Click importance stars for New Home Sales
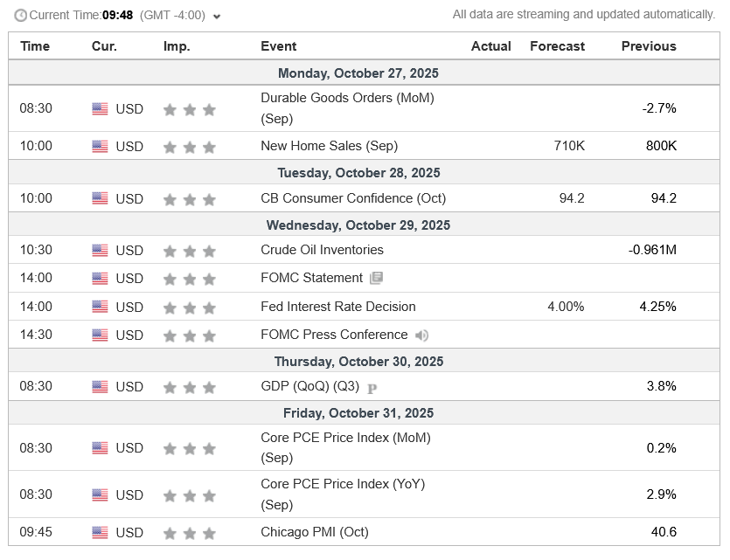Viewport: 730px width, 560px height. pos(190,148)
